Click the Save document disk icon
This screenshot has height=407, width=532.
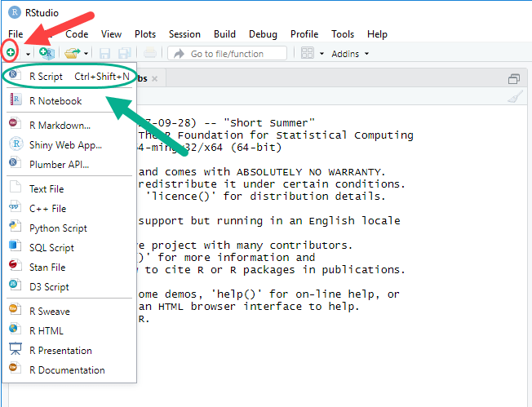(104, 53)
